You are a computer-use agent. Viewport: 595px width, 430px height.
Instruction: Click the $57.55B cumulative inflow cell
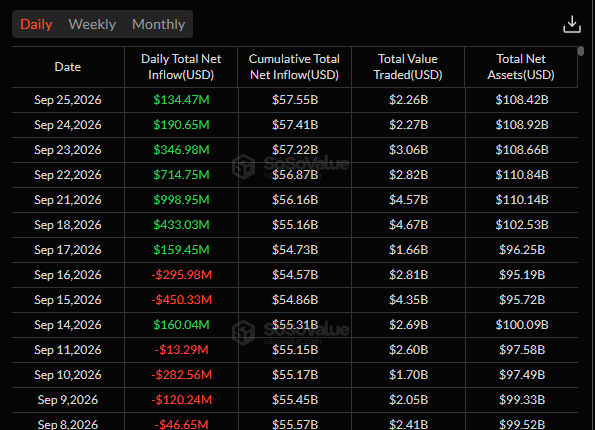pos(295,100)
